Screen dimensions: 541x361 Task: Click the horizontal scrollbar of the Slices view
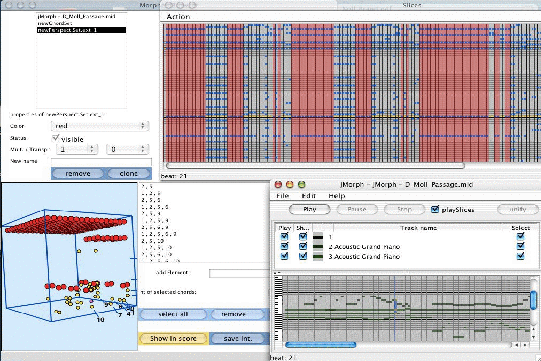[315, 166]
